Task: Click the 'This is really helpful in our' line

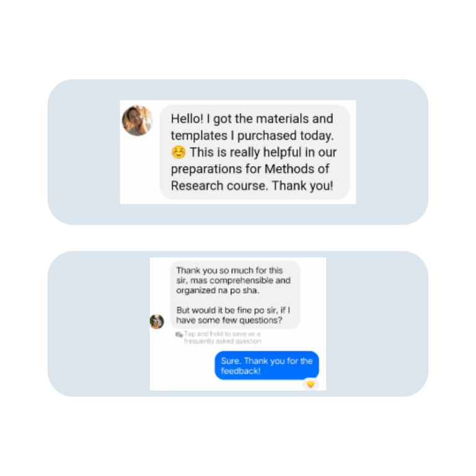Action: (x=263, y=152)
